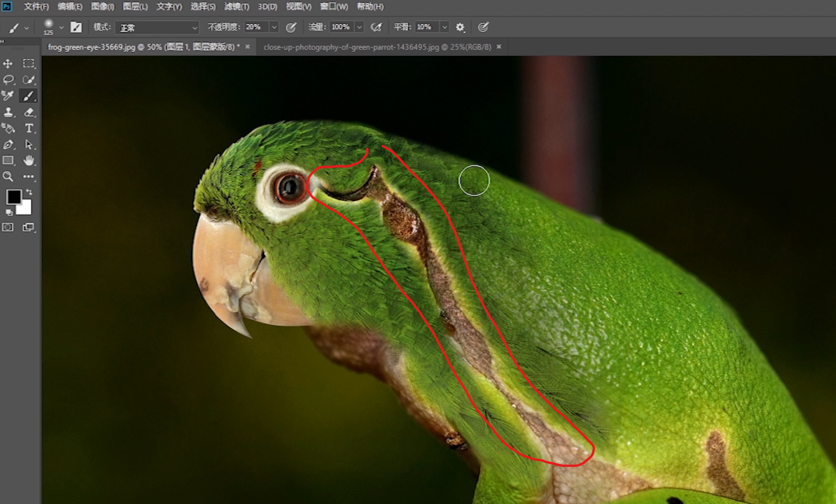The width and height of the screenshot is (836, 504).
Task: Open the 视图(V) View menu
Action: (298, 7)
